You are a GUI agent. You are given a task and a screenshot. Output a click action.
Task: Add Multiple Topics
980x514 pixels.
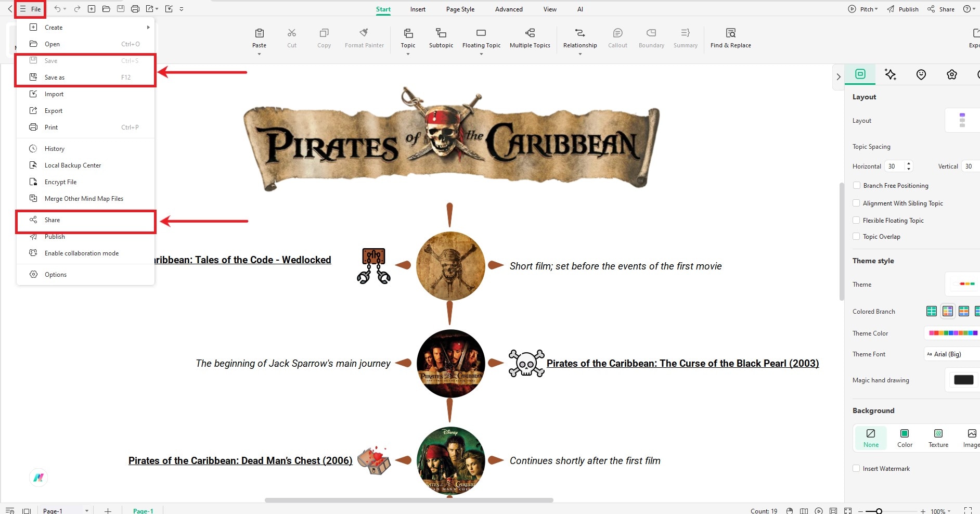click(x=530, y=38)
